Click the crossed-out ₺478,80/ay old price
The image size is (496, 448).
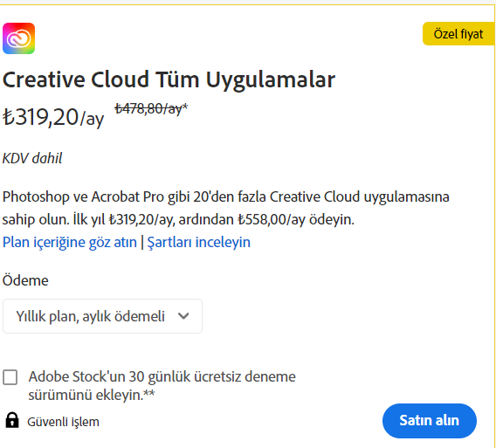tap(148, 109)
